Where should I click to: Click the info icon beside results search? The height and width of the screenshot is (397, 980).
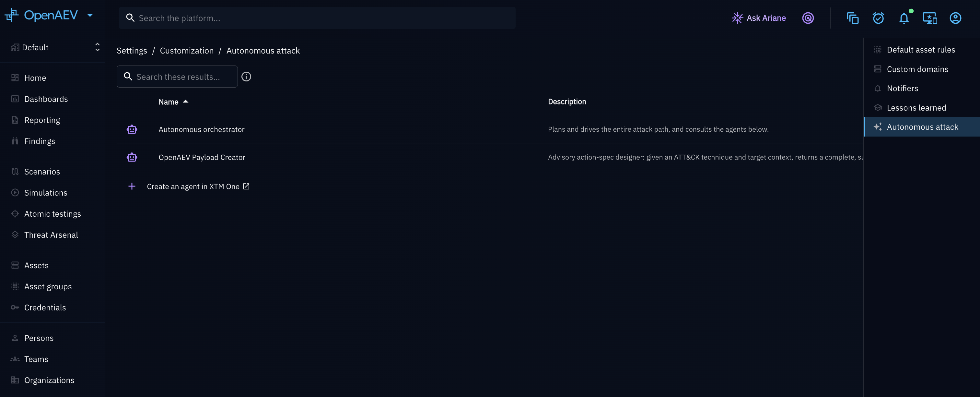(246, 77)
